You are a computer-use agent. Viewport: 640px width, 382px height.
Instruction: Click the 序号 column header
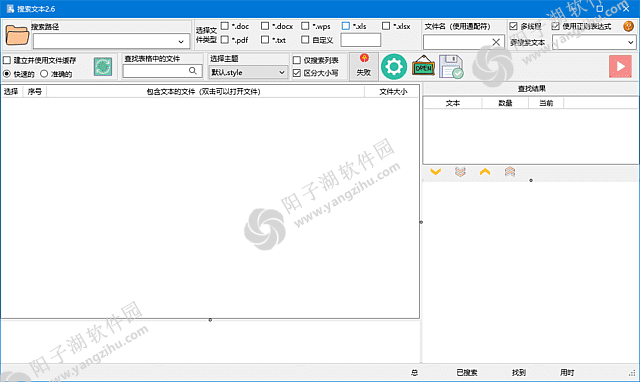35,91
